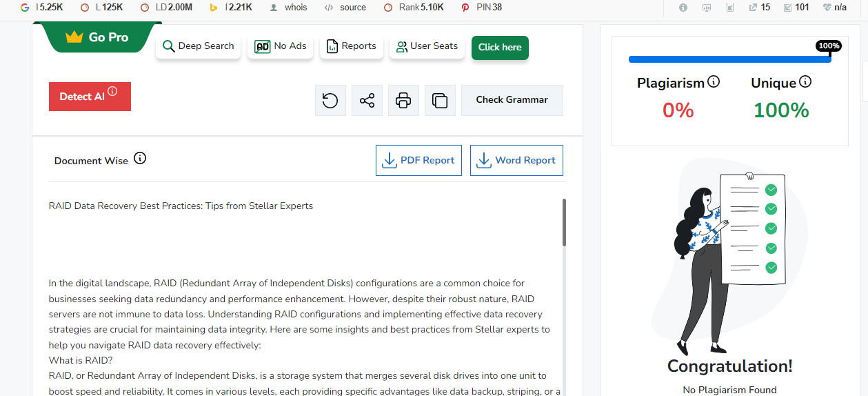Click the info icon next to Unique
The height and width of the screenshot is (396, 868).
pyautogui.click(x=805, y=82)
